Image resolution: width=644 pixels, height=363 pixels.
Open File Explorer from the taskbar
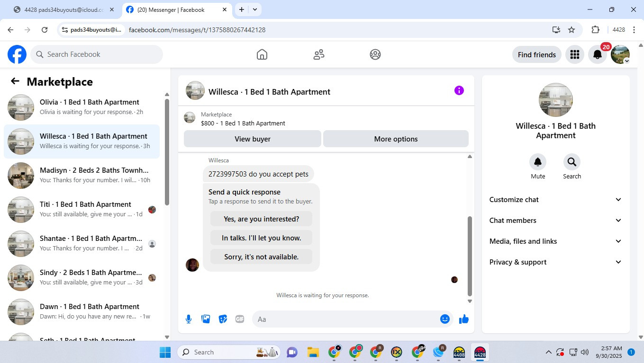[x=313, y=352]
